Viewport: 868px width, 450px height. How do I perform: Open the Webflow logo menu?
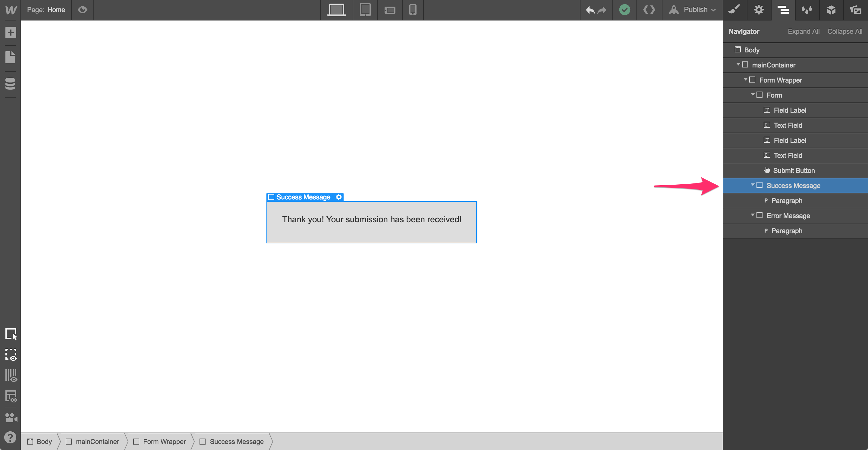11,10
